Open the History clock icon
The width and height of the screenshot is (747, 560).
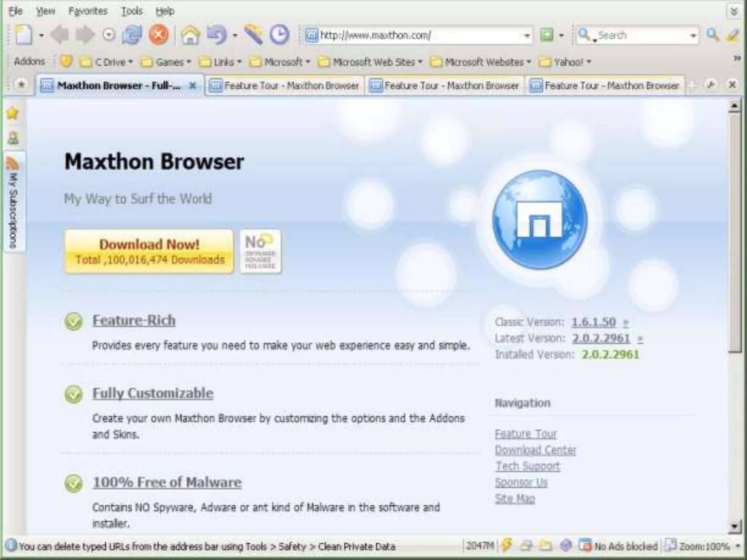point(279,35)
